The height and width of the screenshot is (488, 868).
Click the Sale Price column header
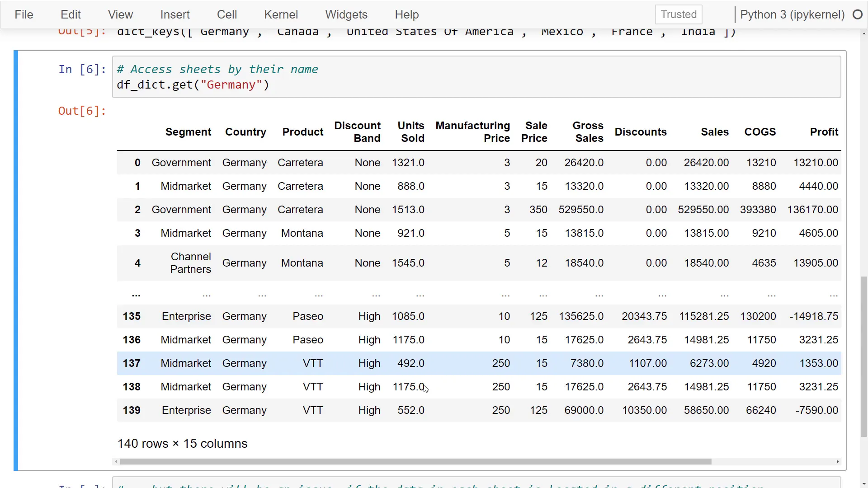click(x=534, y=132)
